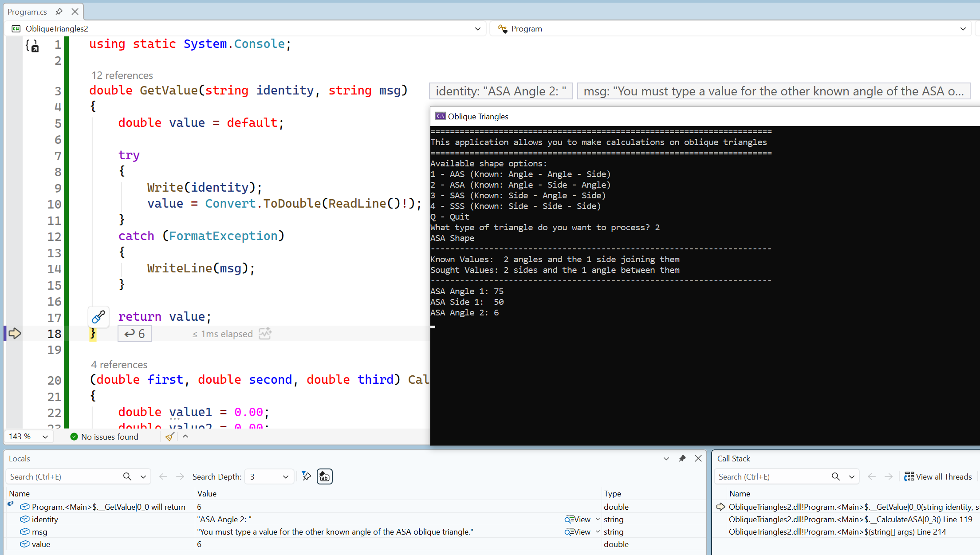This screenshot has width=980, height=555.
Task: Click the Locals search magnifier icon
Action: point(127,476)
